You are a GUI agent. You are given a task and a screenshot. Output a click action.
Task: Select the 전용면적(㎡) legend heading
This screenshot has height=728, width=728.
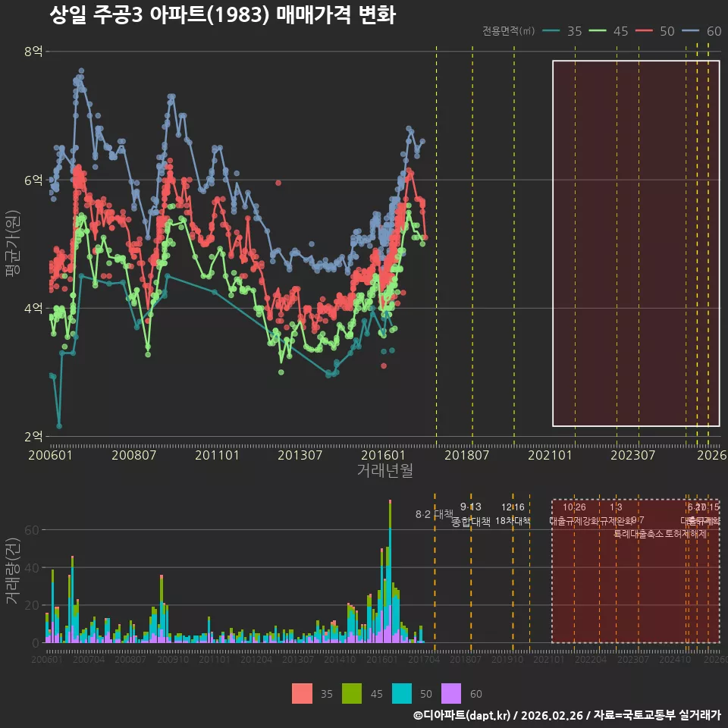508,31
